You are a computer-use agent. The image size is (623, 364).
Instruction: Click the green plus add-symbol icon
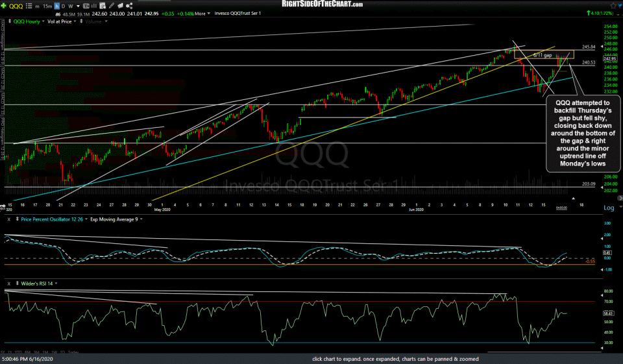[4, 6]
